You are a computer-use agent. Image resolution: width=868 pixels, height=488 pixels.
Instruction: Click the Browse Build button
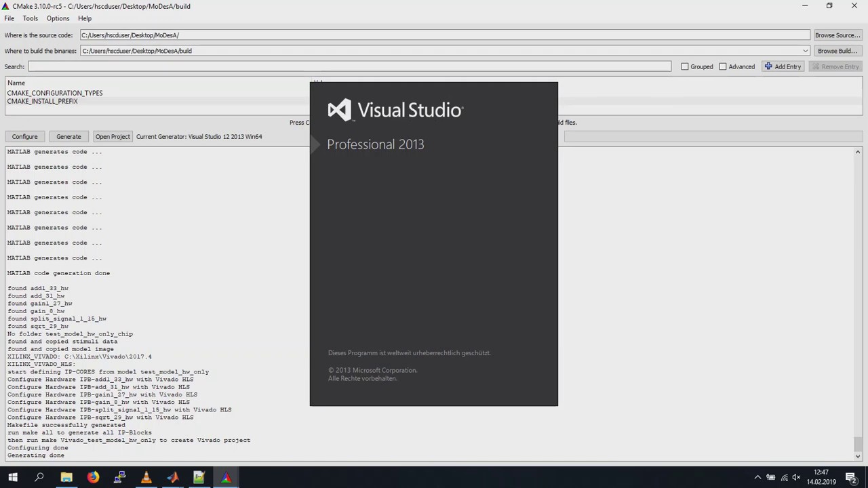pyautogui.click(x=837, y=51)
